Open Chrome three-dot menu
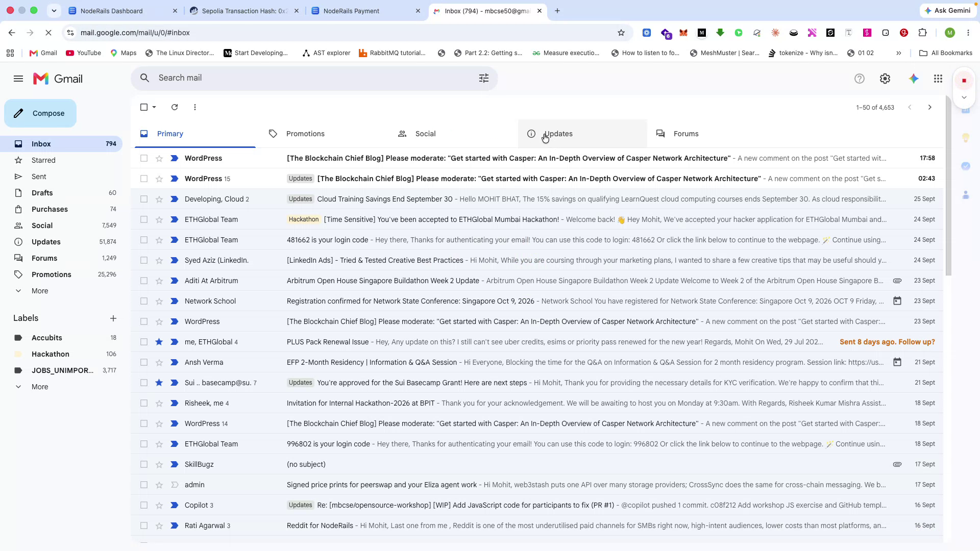Image resolution: width=980 pixels, height=551 pixels. (x=968, y=33)
